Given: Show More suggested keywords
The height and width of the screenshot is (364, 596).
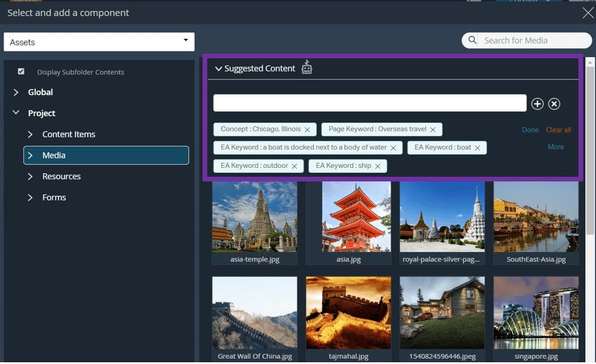Looking at the screenshot, I should click(x=555, y=146).
